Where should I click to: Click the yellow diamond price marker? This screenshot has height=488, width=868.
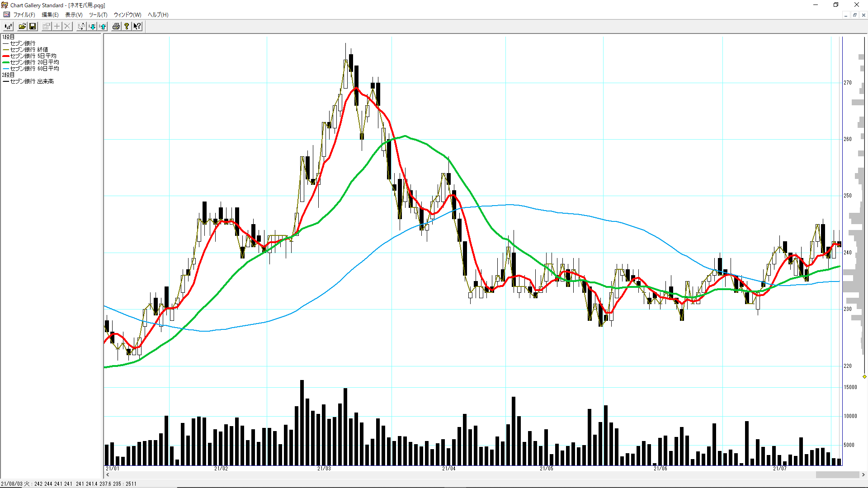[x=864, y=376]
